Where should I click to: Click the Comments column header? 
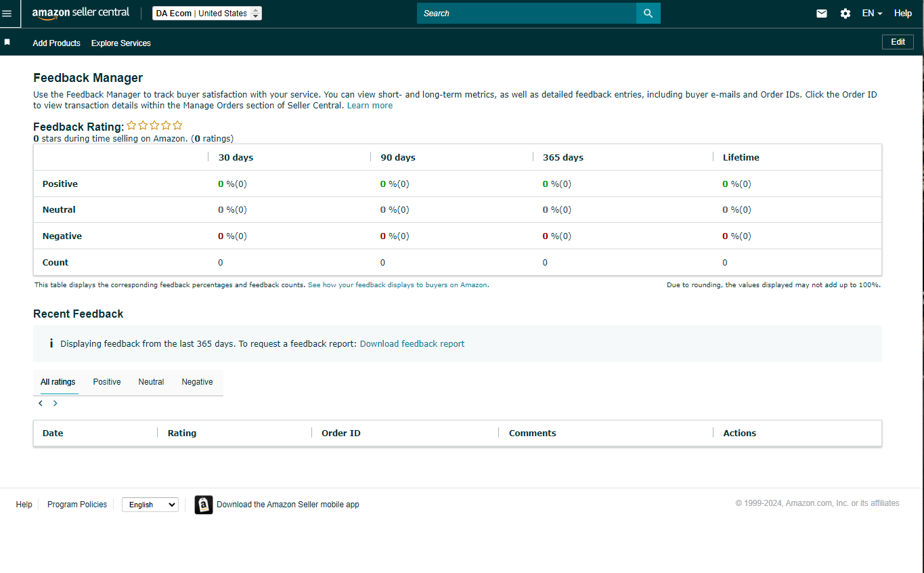pos(533,433)
